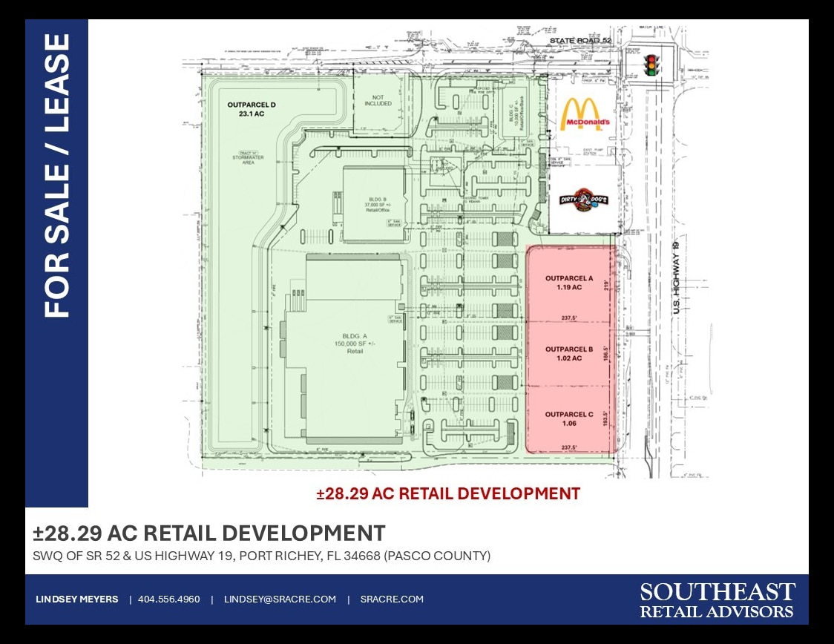The height and width of the screenshot is (644, 834).
Task: Select the Outparcel B 1.02 AC label
Action: [569, 354]
